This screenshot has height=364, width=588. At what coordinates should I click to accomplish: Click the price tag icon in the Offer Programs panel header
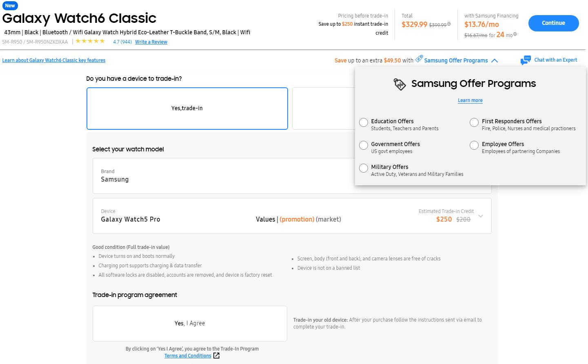[399, 84]
